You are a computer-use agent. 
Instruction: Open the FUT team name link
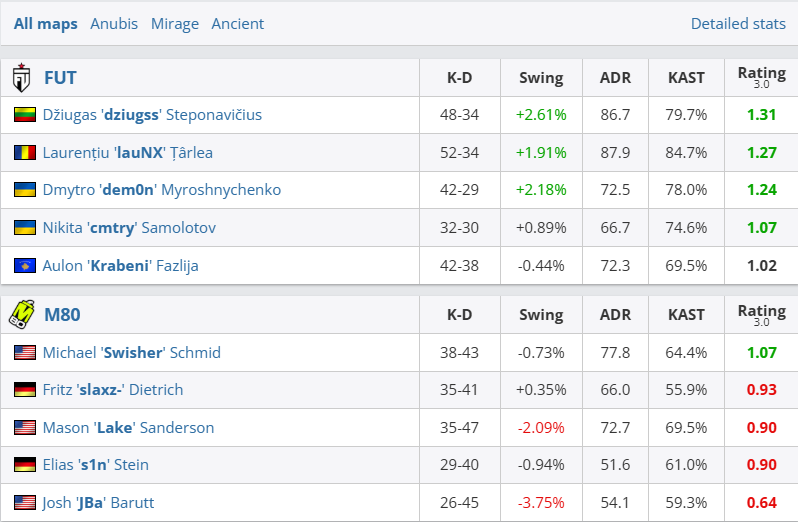[60, 77]
